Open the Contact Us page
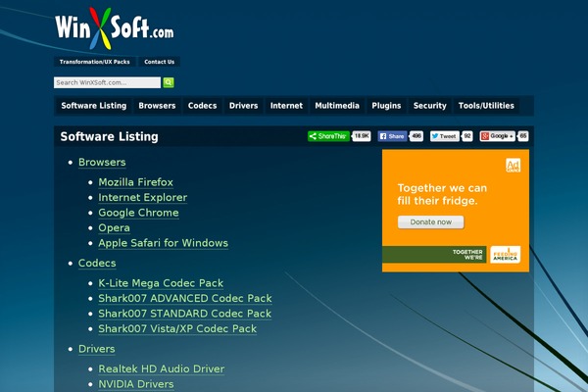This screenshot has width=588, height=392. pyautogui.click(x=160, y=62)
